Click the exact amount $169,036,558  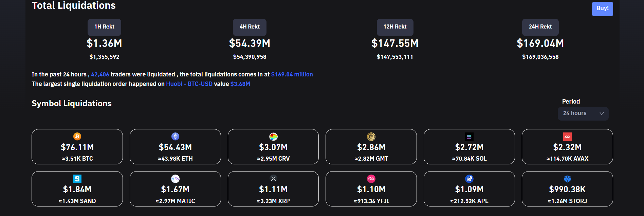click(540, 57)
